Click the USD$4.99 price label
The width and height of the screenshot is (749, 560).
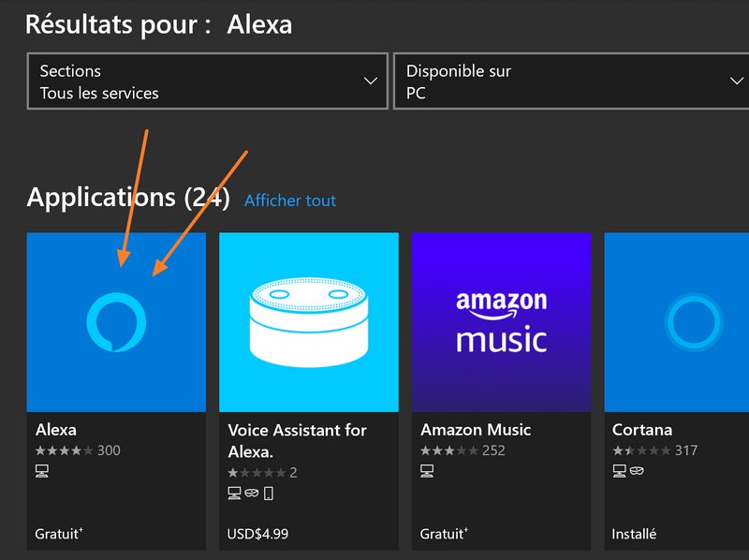pyautogui.click(x=257, y=534)
